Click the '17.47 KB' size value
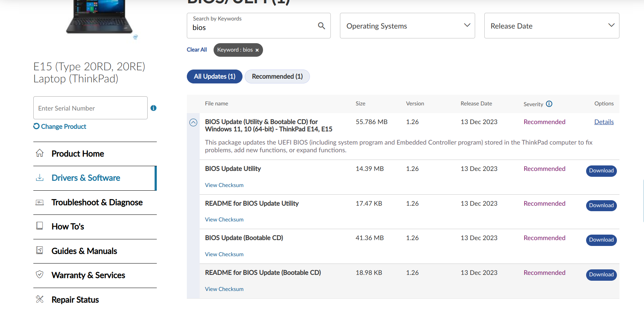Screen dimensions: 644x310 coord(369,203)
